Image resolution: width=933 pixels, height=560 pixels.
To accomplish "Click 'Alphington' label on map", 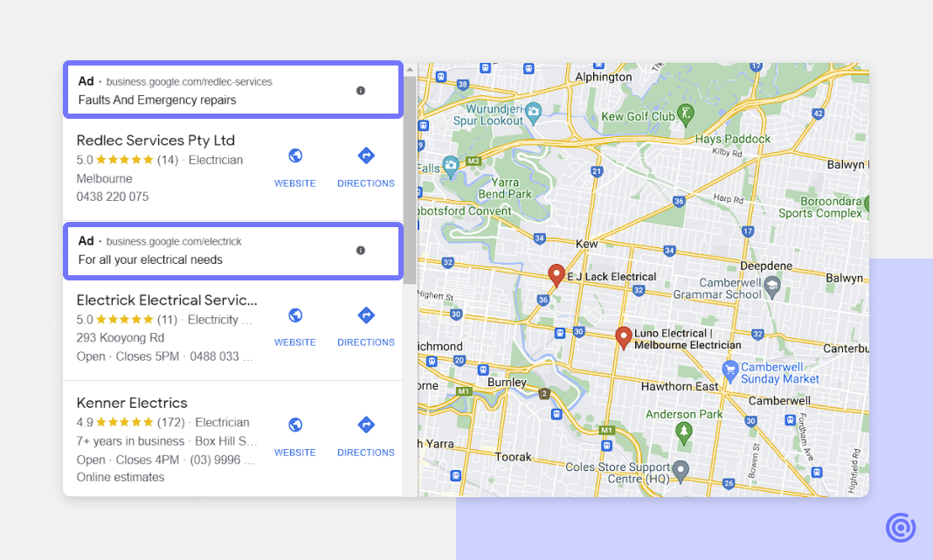I will coord(604,78).
